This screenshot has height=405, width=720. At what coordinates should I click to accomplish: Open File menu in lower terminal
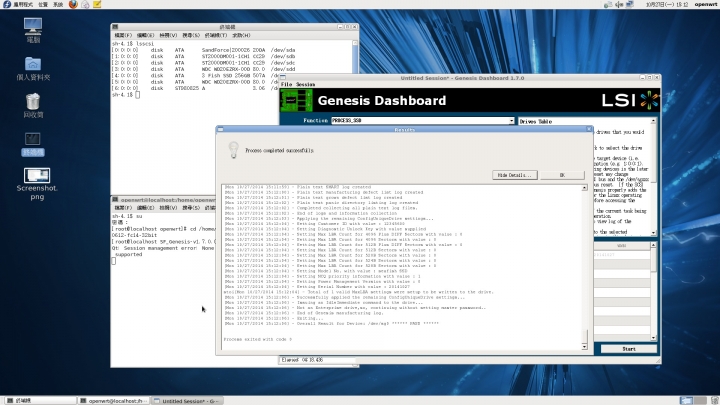(123, 208)
